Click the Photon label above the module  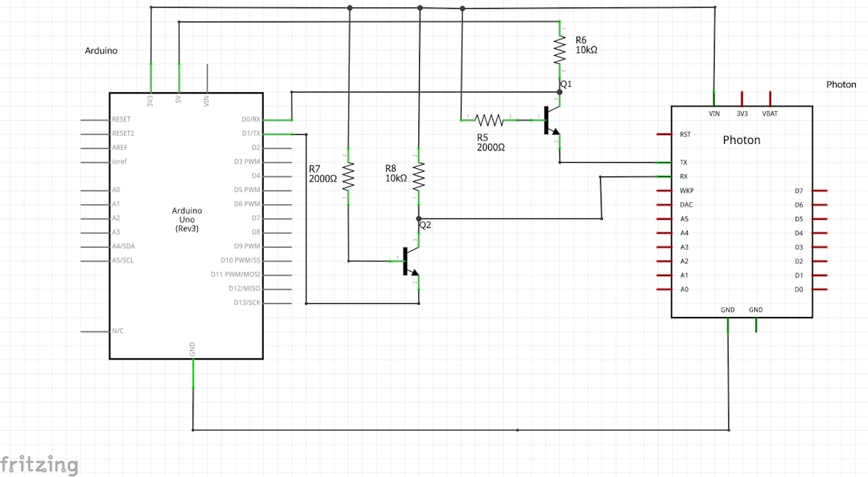(x=841, y=85)
